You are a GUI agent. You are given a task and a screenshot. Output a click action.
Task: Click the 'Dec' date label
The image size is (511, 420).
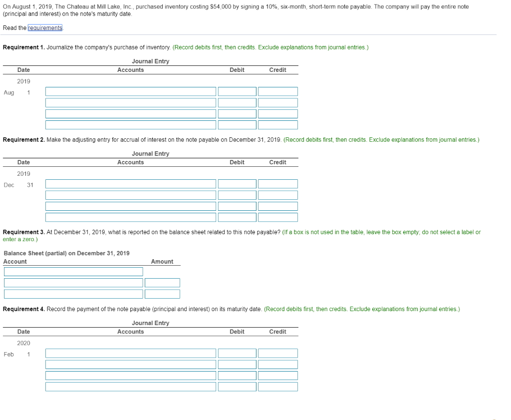point(9,185)
